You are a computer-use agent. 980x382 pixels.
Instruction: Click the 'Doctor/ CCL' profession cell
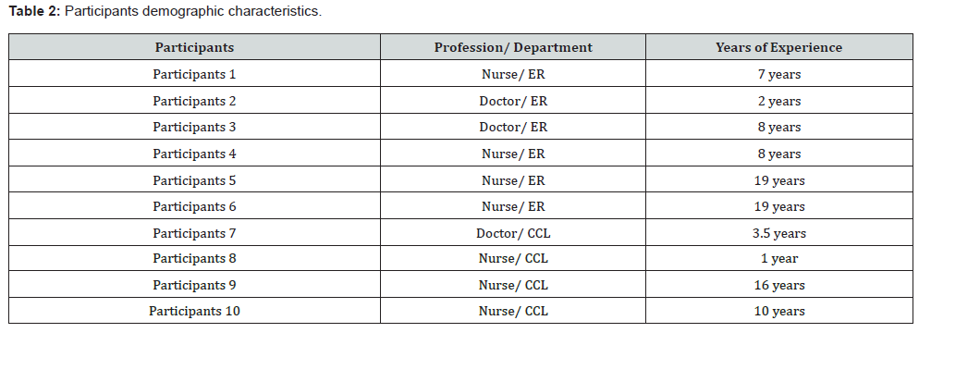513,233
